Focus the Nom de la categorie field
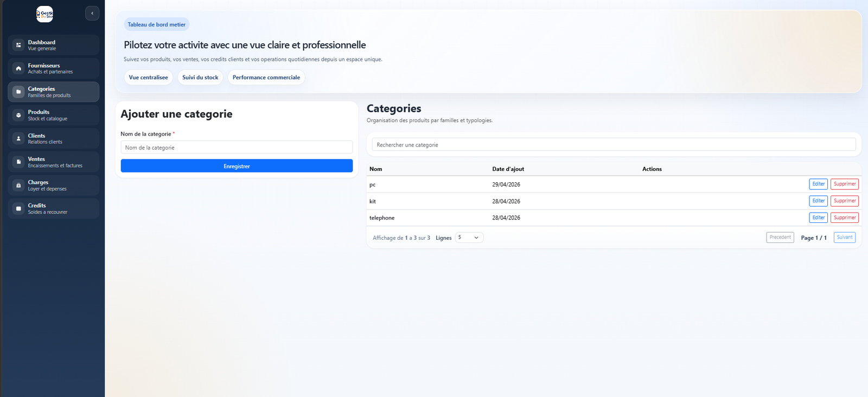Screen dimensions: 868x397 [237, 148]
